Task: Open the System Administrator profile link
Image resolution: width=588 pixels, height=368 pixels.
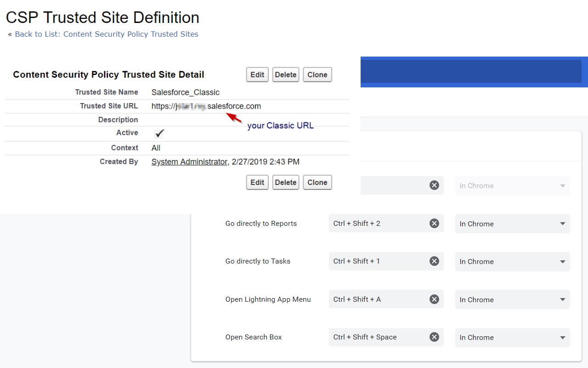Action: pos(189,161)
